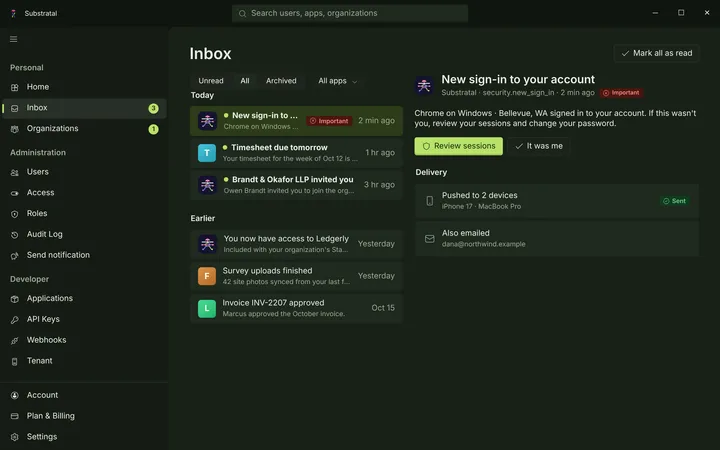Click the Plan & Billing card icon
Image resolution: width=720 pixels, height=450 pixels.
(x=15, y=416)
